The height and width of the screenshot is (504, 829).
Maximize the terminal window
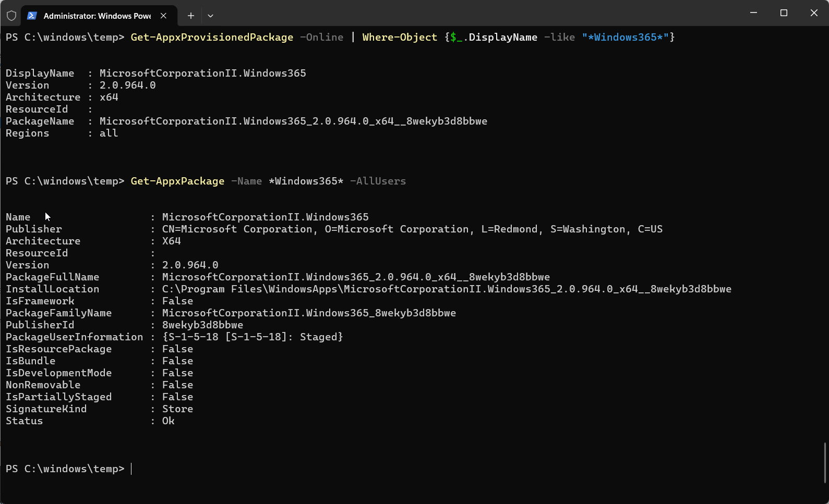tap(784, 13)
